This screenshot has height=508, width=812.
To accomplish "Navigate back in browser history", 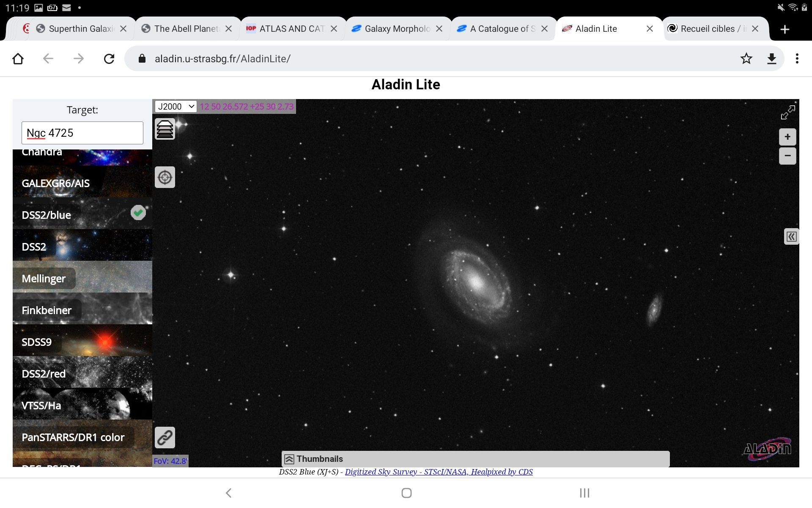I will pyautogui.click(x=48, y=58).
